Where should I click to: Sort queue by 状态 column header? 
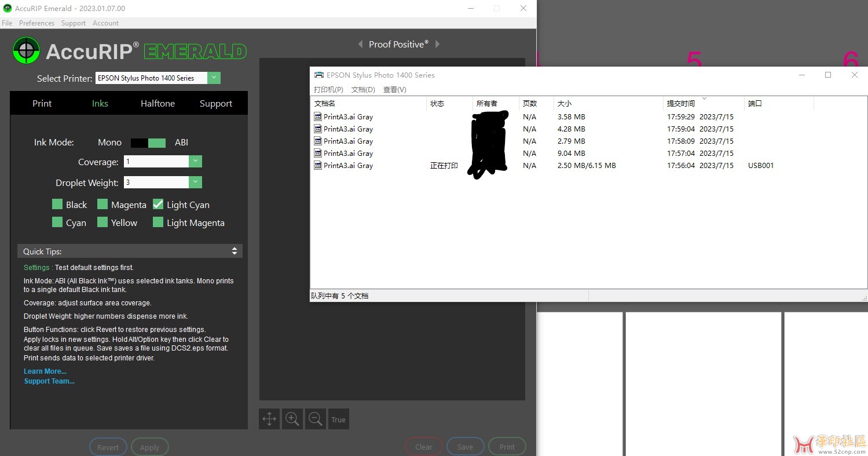point(449,103)
